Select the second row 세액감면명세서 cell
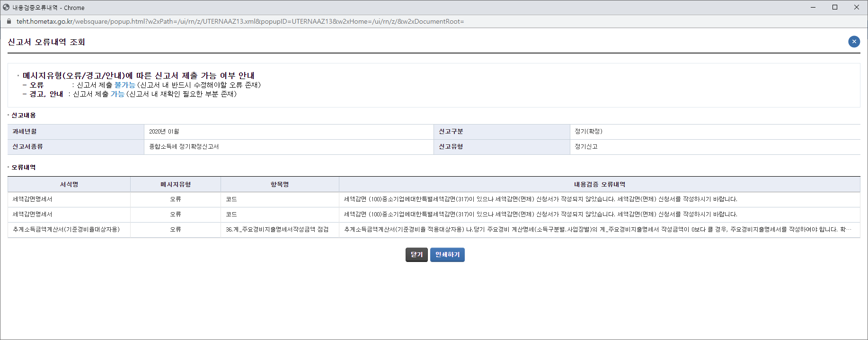This screenshot has width=868, height=340. (33, 215)
